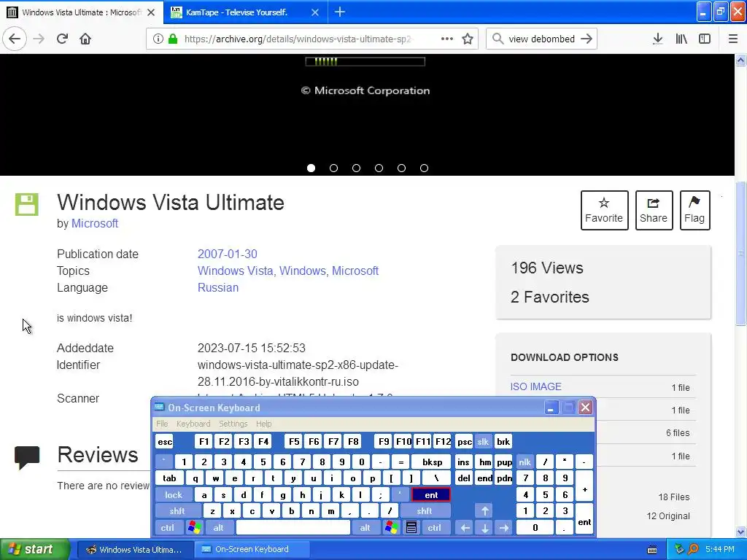747x560 pixels.
Task: Bookmark this page with the star
Action: pos(468,39)
